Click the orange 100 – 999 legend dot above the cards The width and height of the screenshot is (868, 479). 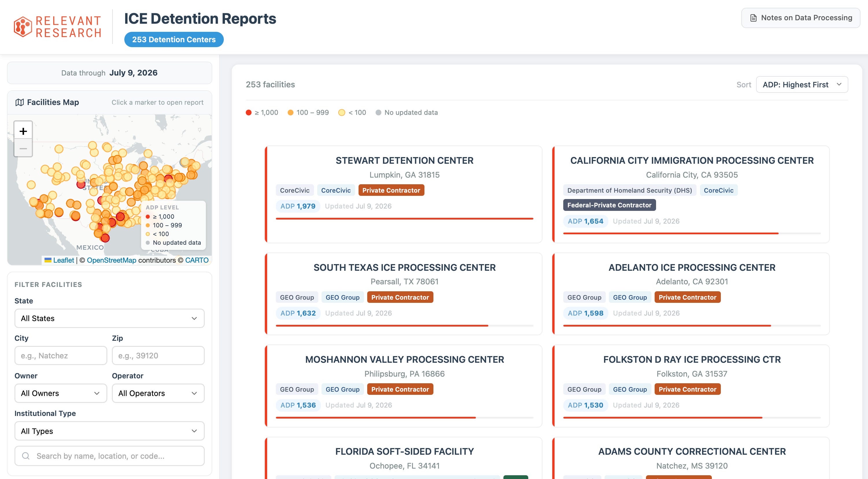(291, 113)
